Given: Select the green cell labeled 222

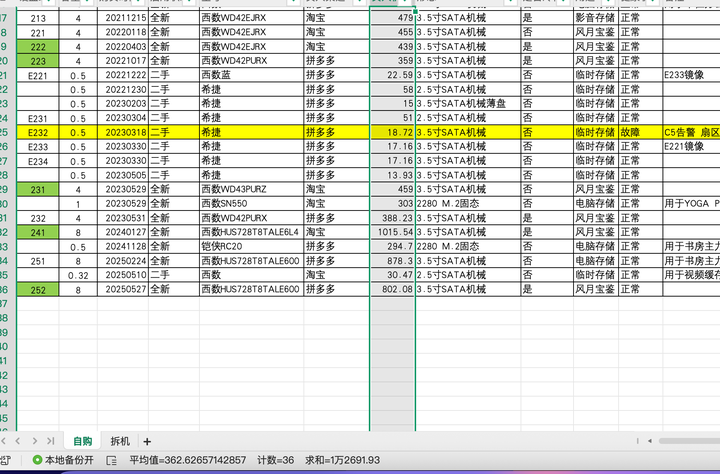Looking at the screenshot, I should pos(38,47).
